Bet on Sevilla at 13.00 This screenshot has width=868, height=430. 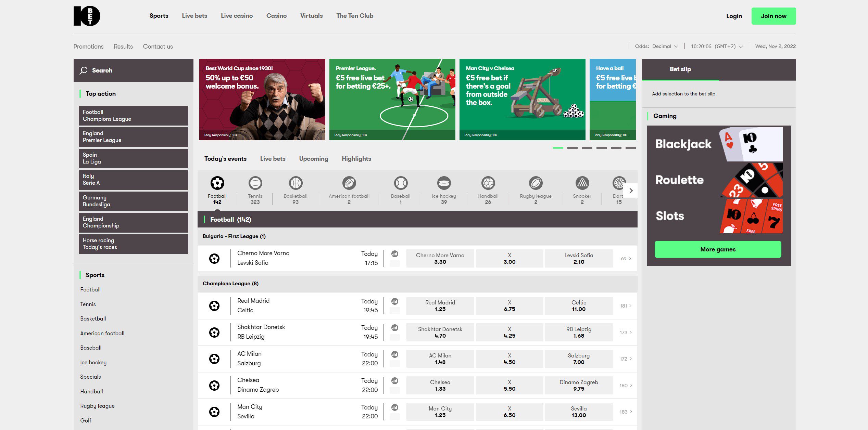pos(579,412)
